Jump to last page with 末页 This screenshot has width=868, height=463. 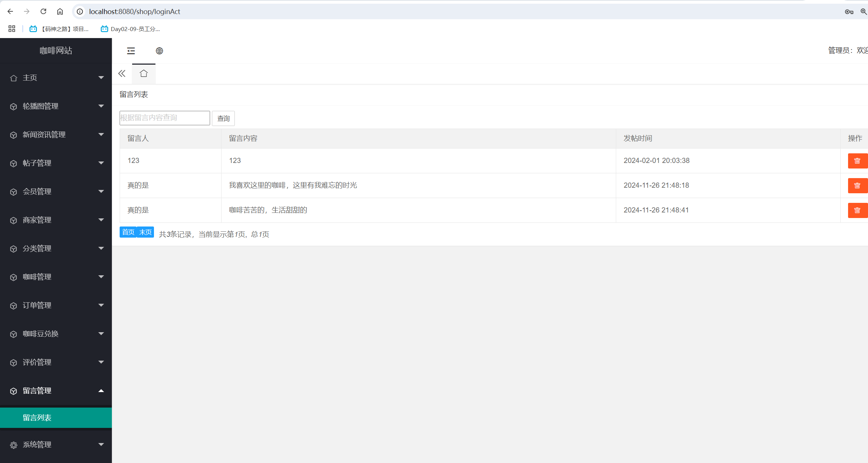click(x=145, y=232)
